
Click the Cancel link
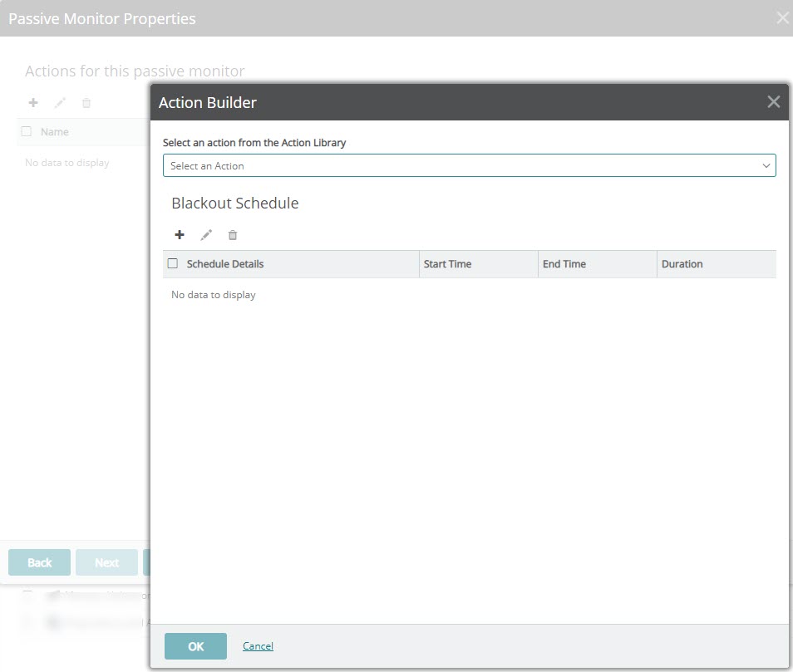tap(257, 645)
